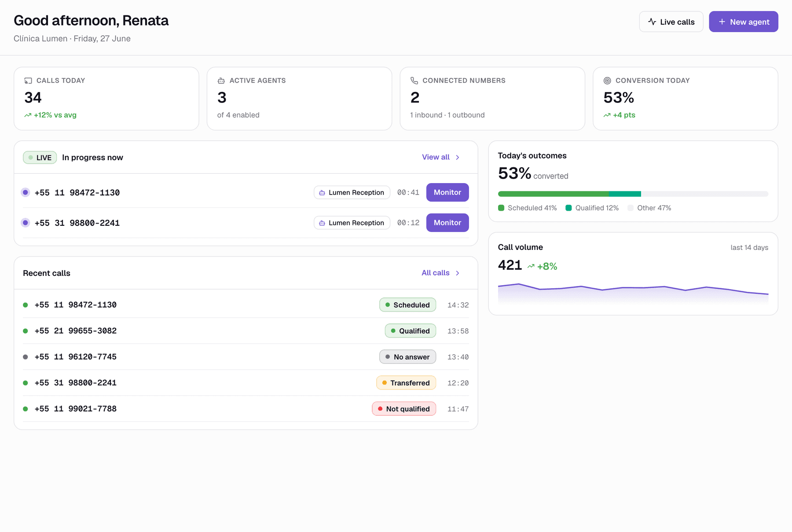Click robot icon in first Lumen Reception tag
The height and width of the screenshot is (532, 792).
[x=322, y=193]
